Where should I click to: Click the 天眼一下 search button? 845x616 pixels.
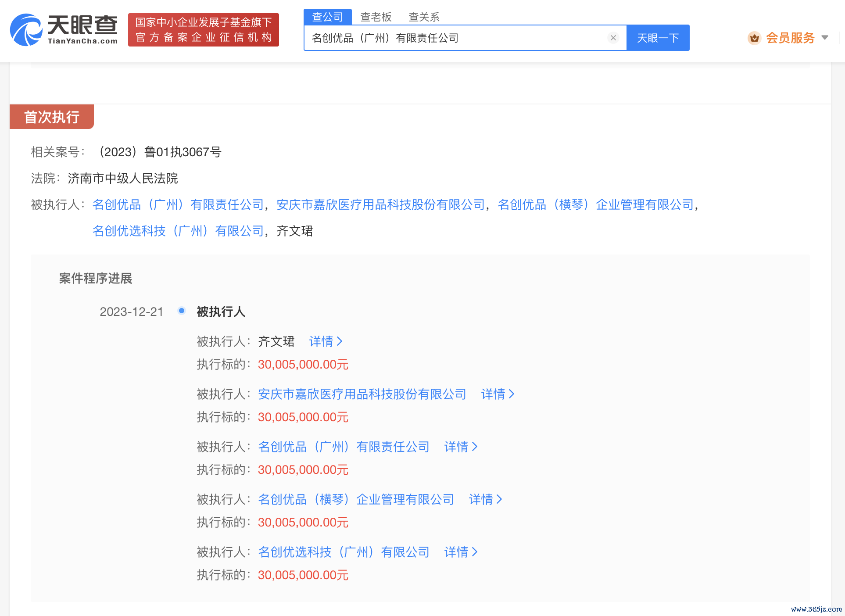point(658,38)
